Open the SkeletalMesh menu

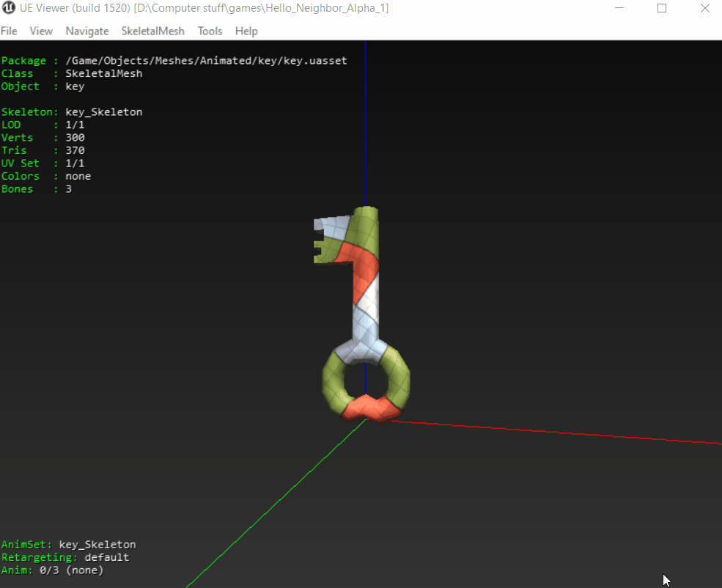(153, 31)
